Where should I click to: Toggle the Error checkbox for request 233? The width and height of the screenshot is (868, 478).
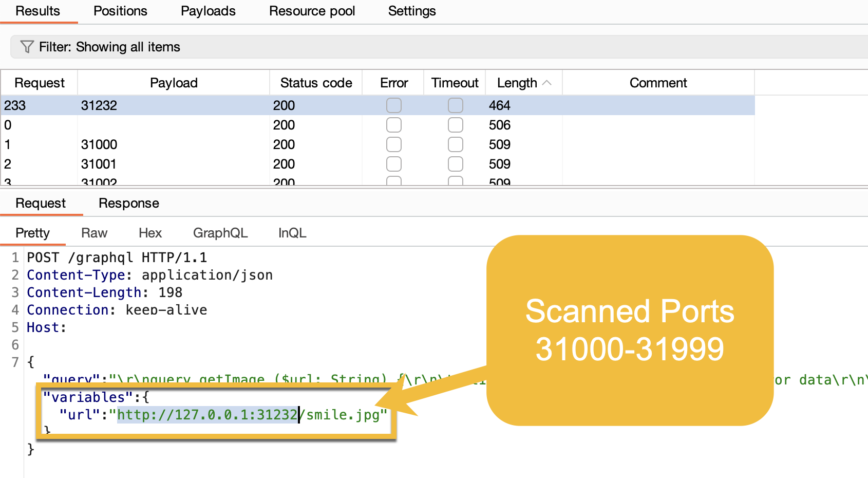[393, 105]
